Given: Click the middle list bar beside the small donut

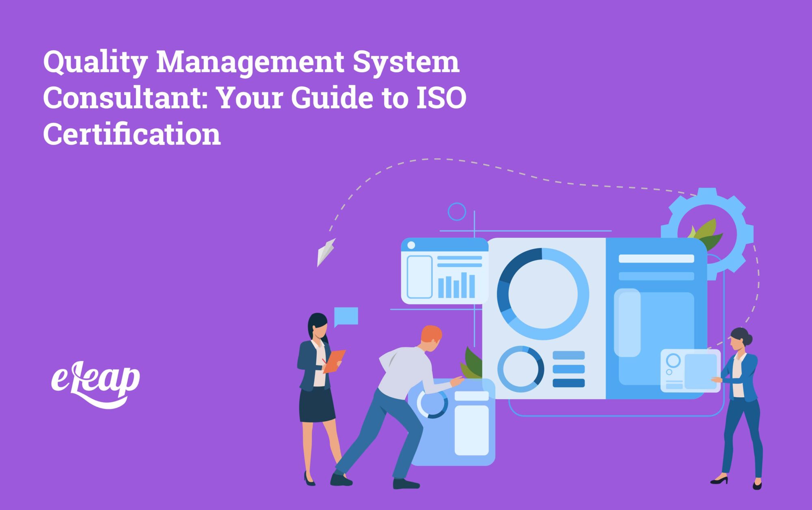Looking at the screenshot, I should tap(568, 368).
